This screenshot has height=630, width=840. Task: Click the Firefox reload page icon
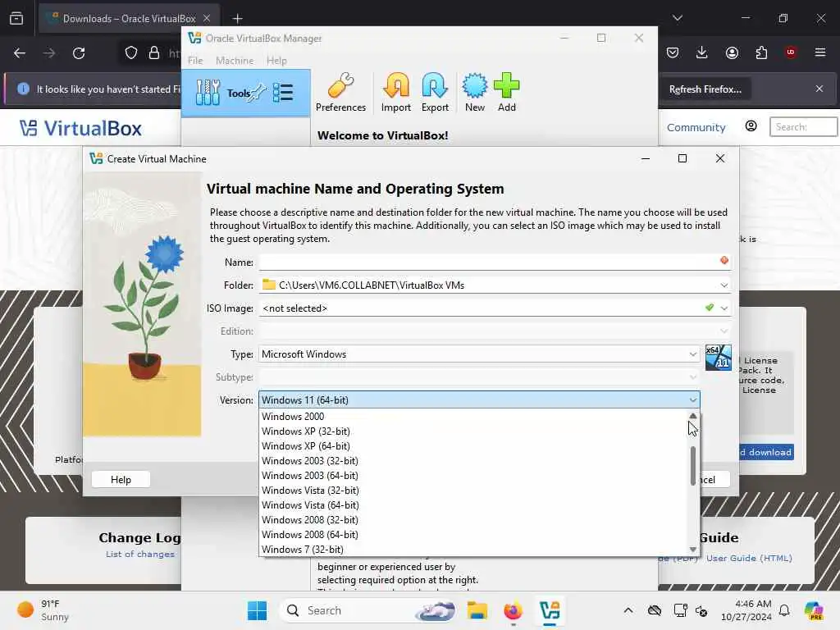click(x=79, y=53)
